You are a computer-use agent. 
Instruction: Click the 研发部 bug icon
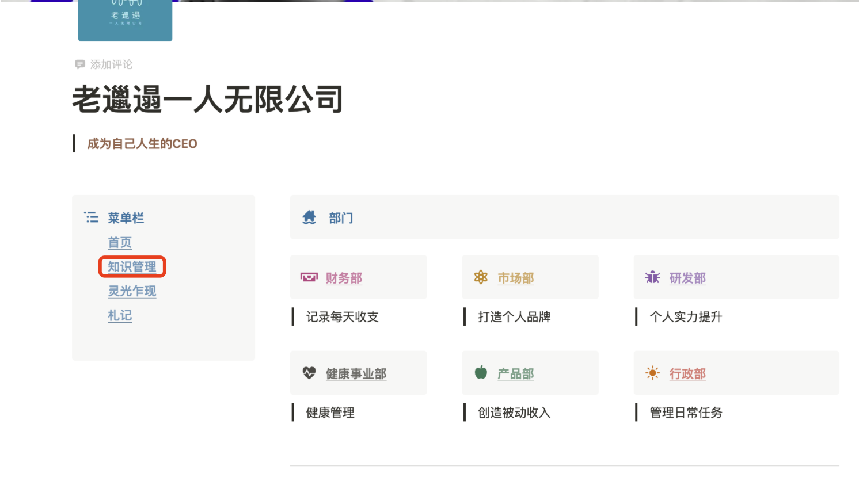point(652,277)
